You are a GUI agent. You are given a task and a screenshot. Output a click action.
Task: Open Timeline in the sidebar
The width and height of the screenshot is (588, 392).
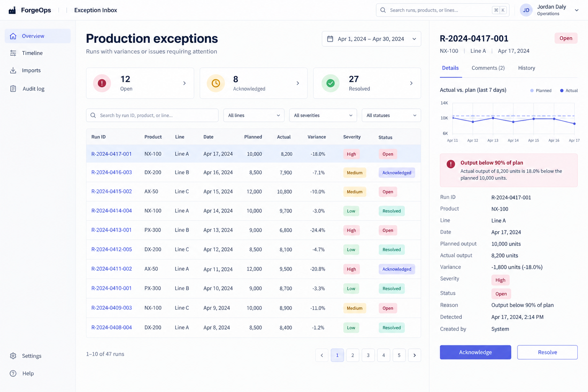coord(38,53)
